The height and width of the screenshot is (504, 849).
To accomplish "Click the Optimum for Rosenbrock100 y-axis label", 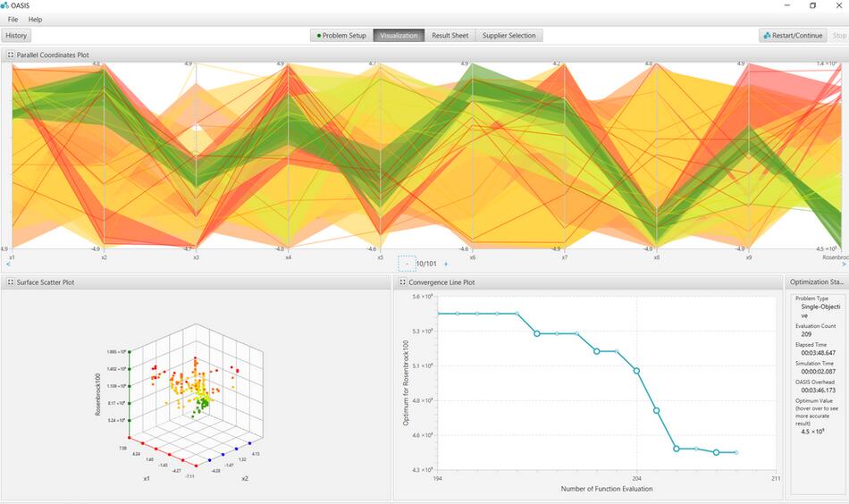I will click(x=406, y=382).
